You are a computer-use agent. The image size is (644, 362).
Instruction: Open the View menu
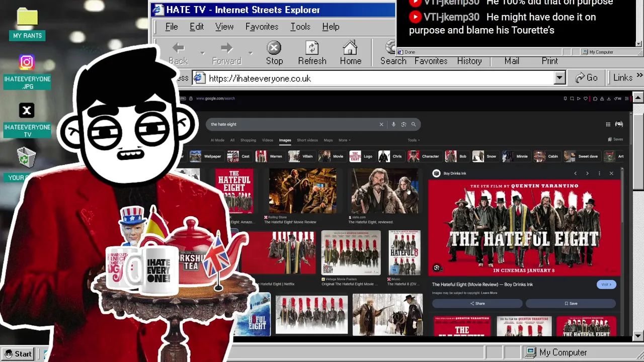(224, 27)
